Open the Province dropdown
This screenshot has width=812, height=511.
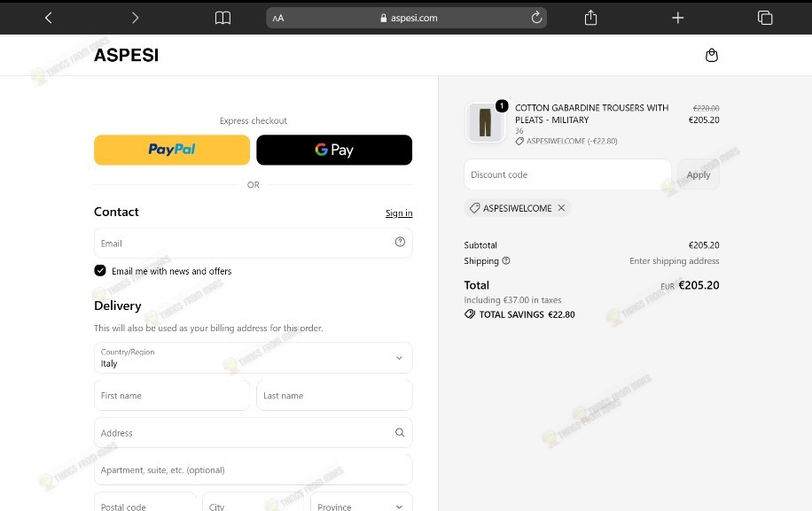(362, 504)
